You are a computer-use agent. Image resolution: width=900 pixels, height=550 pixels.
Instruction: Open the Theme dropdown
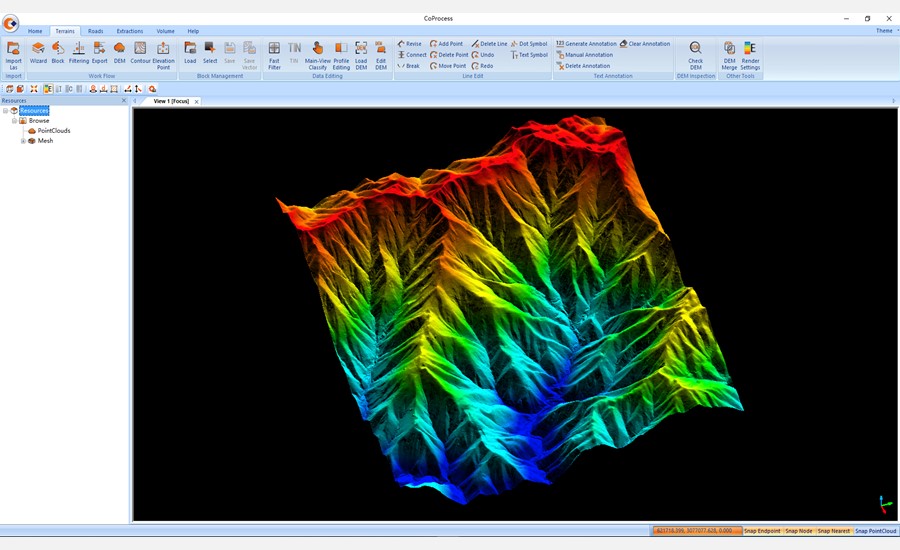[x=885, y=31]
